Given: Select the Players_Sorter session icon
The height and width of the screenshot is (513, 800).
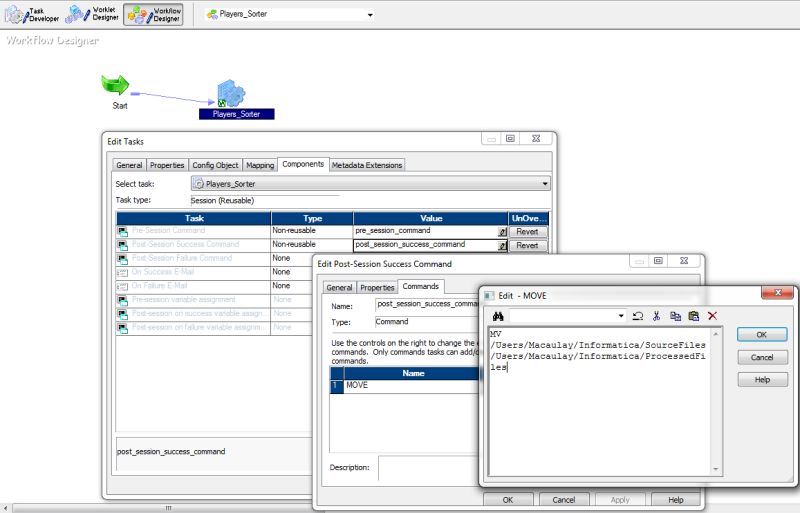Looking at the screenshot, I should pyautogui.click(x=231, y=93).
